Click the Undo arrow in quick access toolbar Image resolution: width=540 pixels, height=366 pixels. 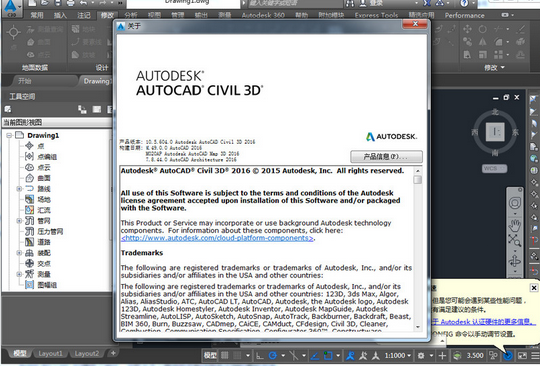click(83, 3)
